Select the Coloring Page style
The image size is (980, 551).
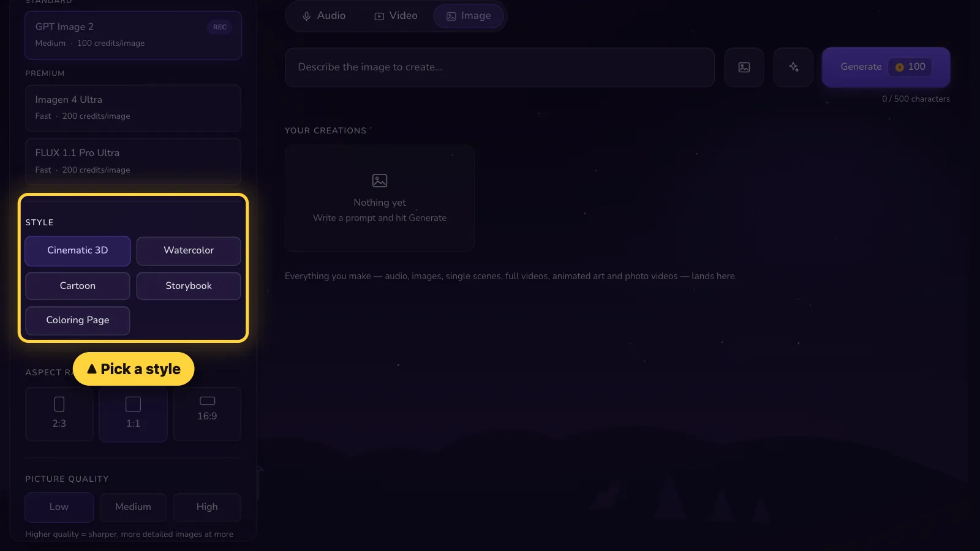(78, 320)
